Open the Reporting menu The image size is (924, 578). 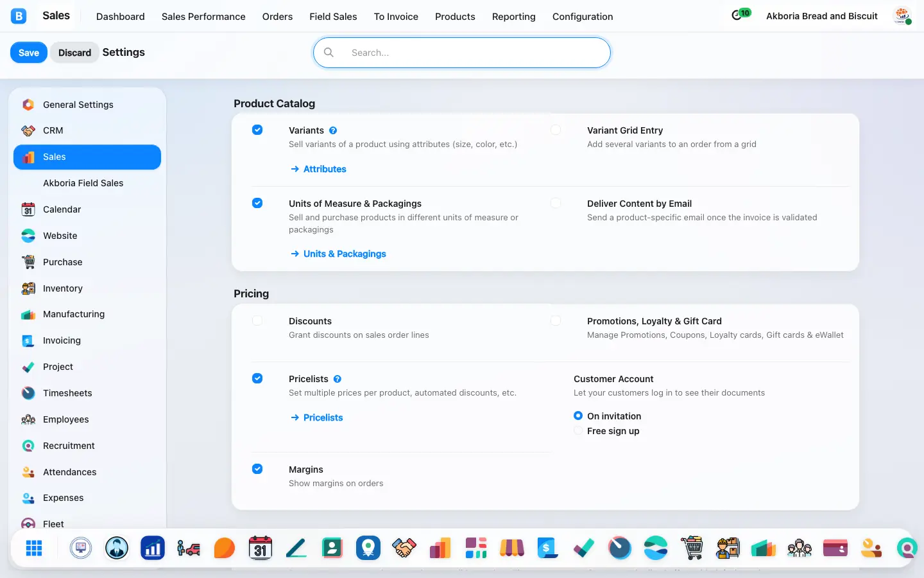click(513, 17)
